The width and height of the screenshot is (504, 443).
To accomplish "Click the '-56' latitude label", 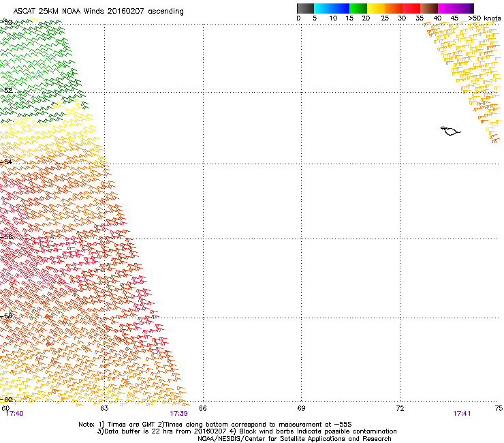I will 6,236.
